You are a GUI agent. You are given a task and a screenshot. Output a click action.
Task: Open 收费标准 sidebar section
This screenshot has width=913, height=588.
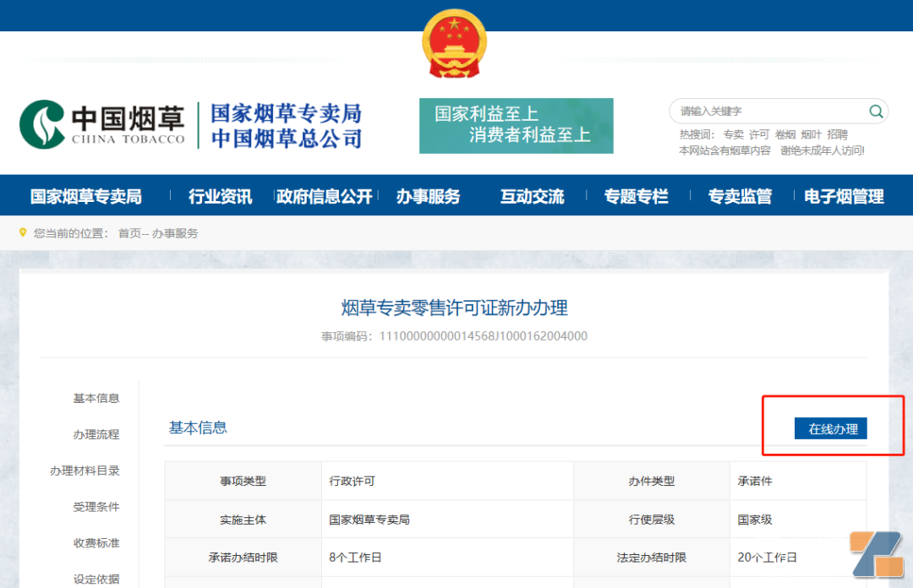[x=96, y=543]
